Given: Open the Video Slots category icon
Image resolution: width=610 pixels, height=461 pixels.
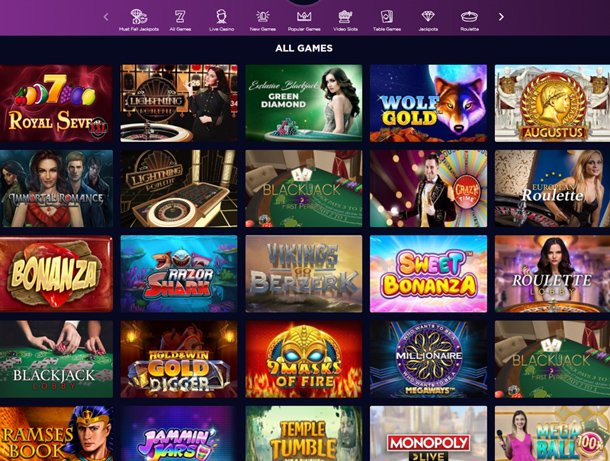Looking at the screenshot, I should coord(345,16).
